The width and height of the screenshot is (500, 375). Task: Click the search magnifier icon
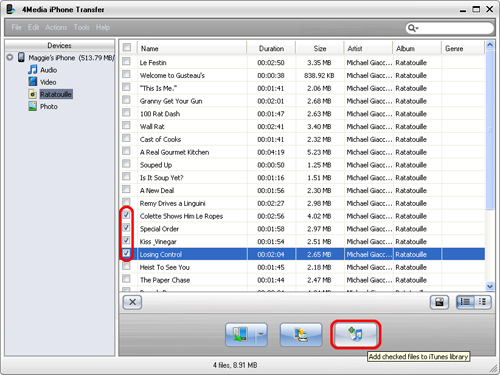(x=413, y=28)
